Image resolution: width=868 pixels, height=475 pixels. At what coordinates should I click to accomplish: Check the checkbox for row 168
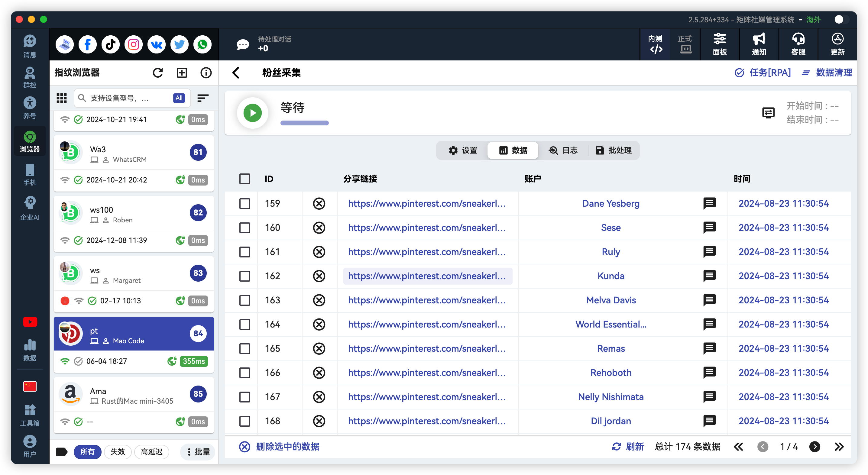click(245, 421)
